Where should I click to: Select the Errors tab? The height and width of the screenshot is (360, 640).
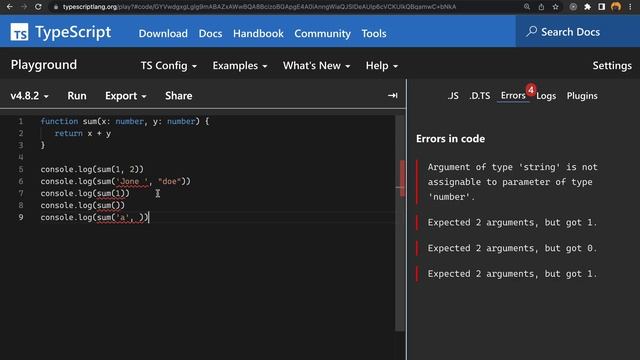[513, 96]
